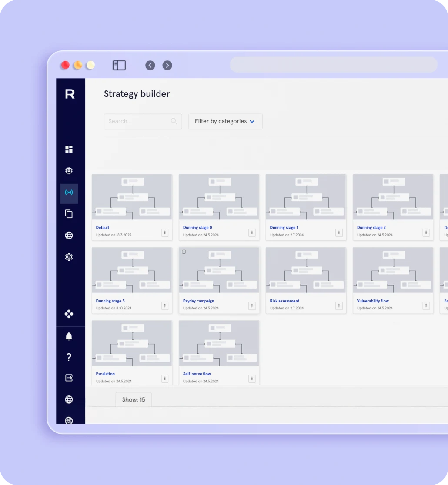Select the broadcast signal icon in sidebar
Image resolution: width=448 pixels, height=485 pixels.
coord(69,193)
